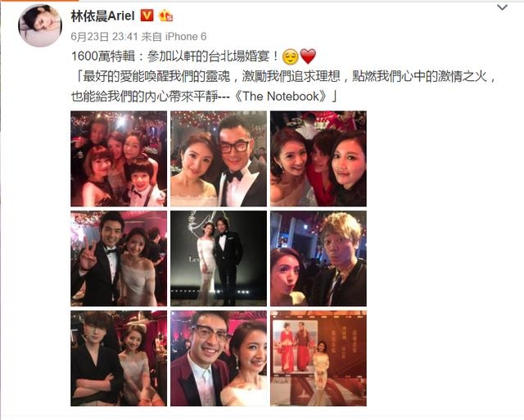Click the membership crown badge icon

[x=165, y=16]
